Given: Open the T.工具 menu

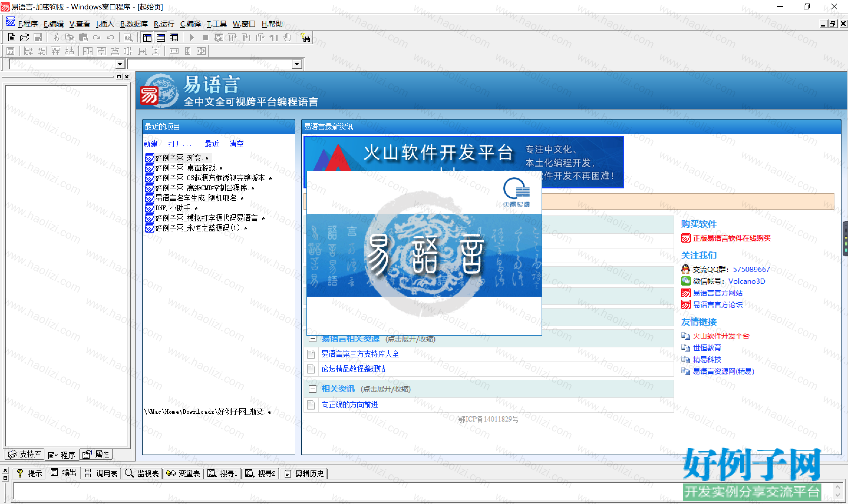Looking at the screenshot, I should [217, 24].
